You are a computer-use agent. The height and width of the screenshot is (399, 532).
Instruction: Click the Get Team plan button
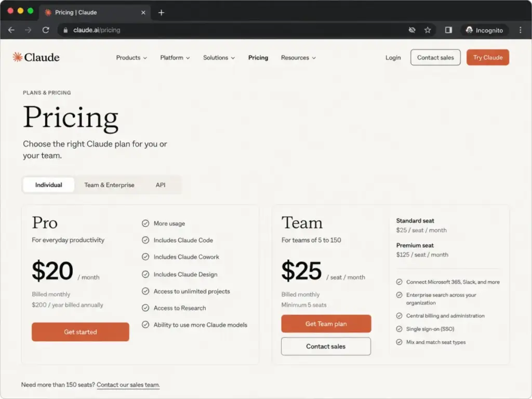tap(326, 324)
